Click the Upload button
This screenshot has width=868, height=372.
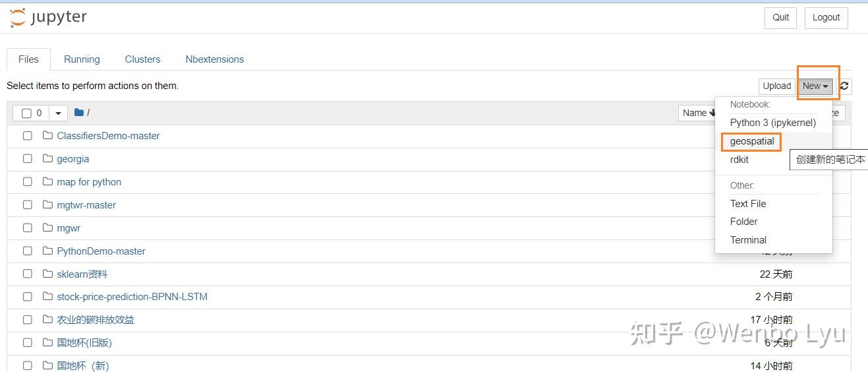[776, 86]
